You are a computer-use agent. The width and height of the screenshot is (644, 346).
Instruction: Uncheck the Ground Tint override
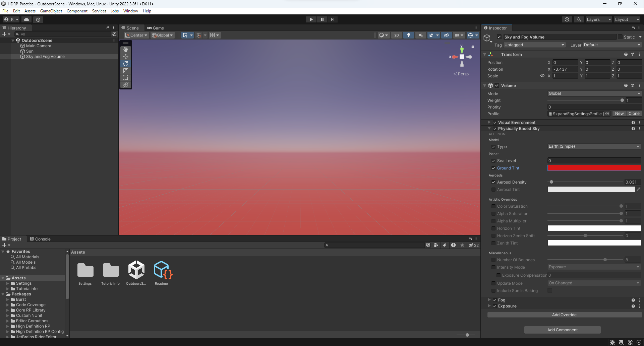493,168
